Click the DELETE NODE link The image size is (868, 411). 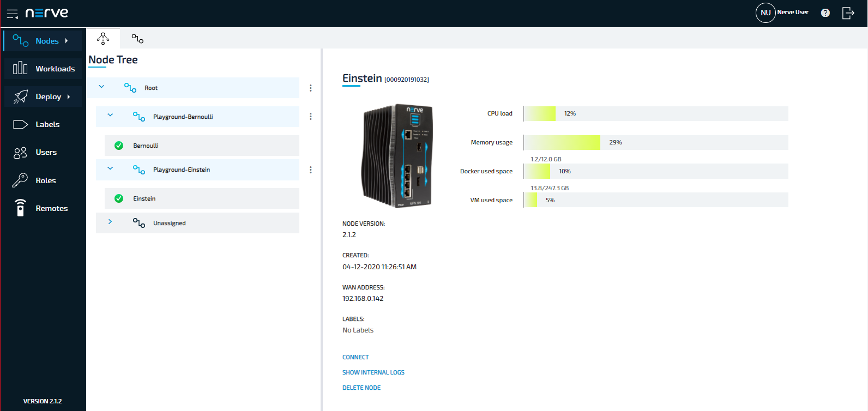[x=361, y=388]
